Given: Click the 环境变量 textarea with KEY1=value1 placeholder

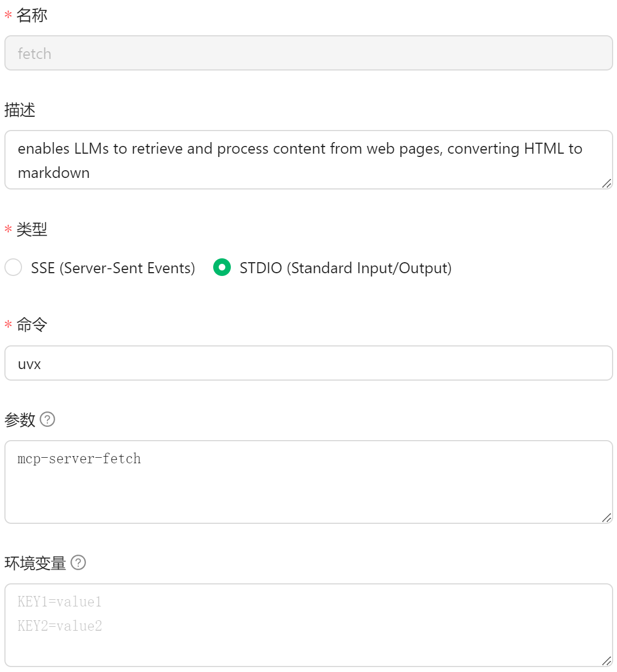Looking at the screenshot, I should tap(308, 625).
